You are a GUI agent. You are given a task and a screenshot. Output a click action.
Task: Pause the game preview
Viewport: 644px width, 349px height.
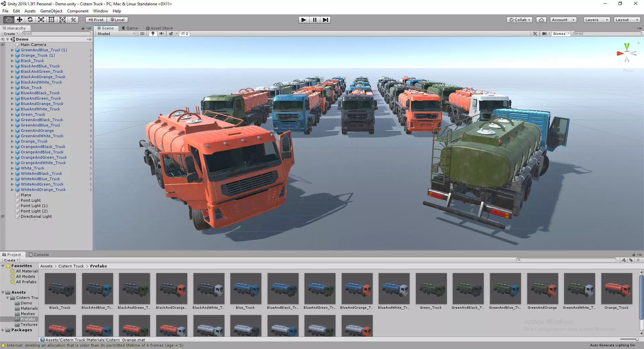coord(315,20)
